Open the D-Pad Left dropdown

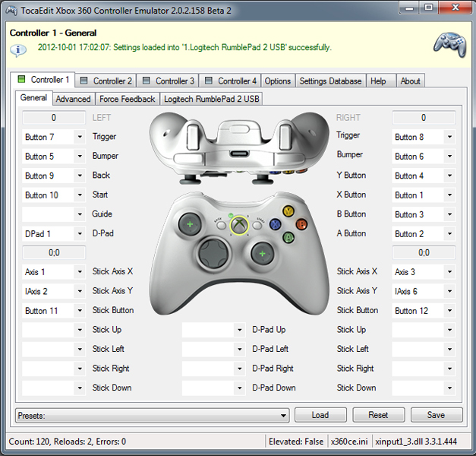[x=214, y=350]
